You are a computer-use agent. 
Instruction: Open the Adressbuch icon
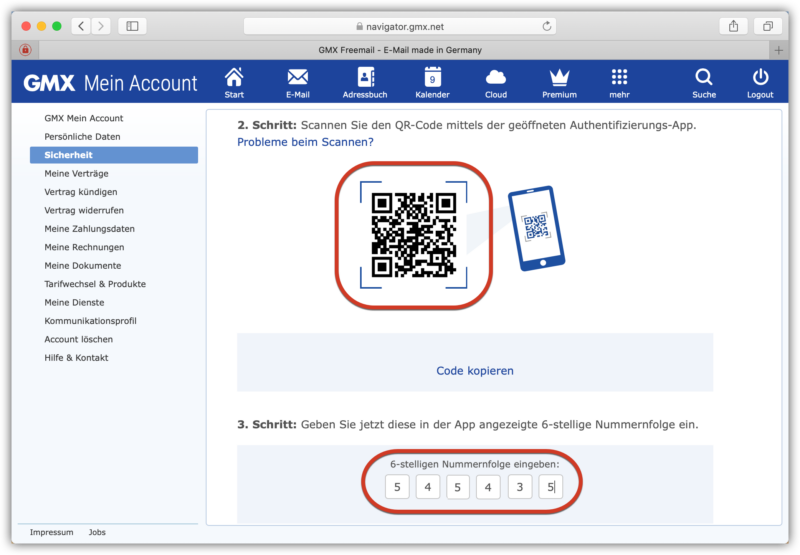[x=365, y=78]
